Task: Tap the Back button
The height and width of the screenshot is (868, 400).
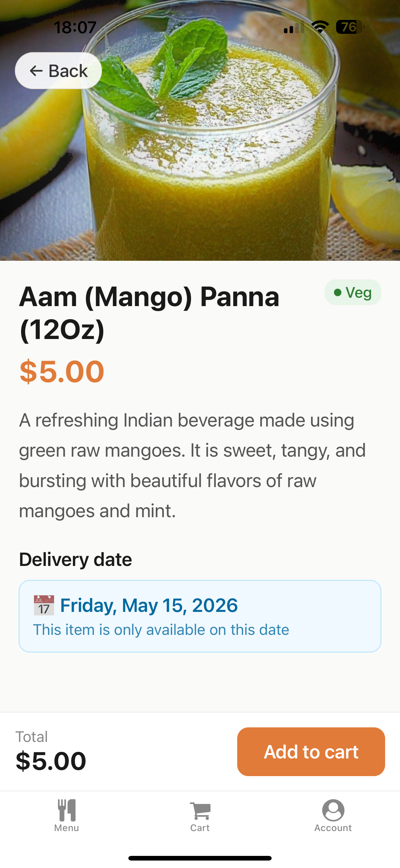Action: 58,71
